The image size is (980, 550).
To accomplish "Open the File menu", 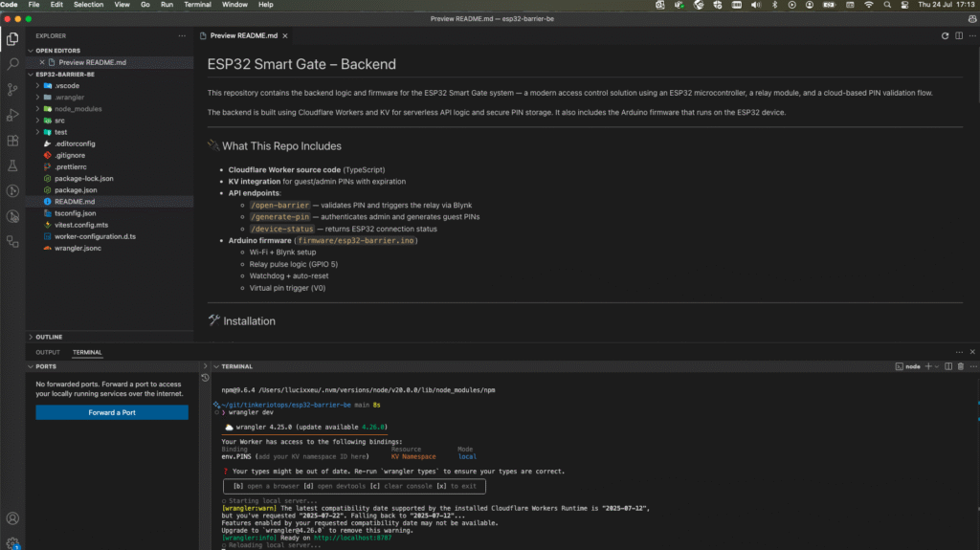I will pyautogui.click(x=33, y=5).
